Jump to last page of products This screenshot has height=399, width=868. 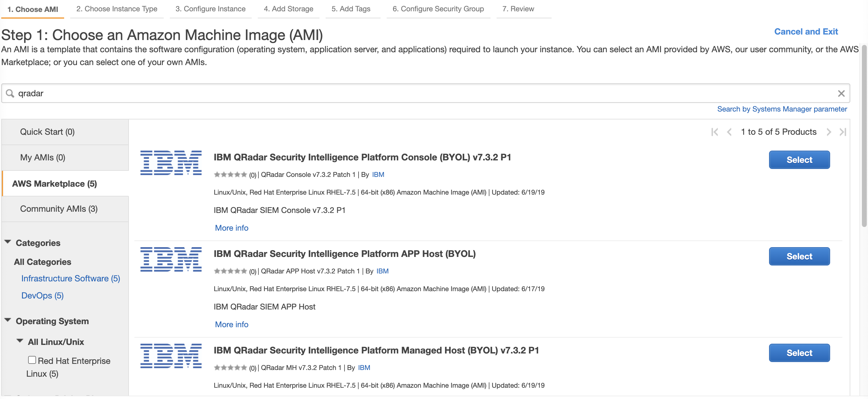843,132
